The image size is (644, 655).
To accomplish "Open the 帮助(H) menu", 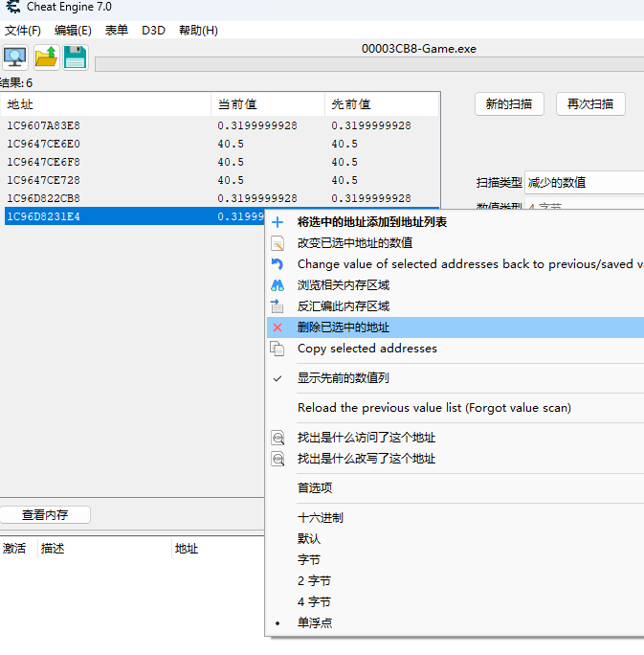I will click(x=198, y=31).
